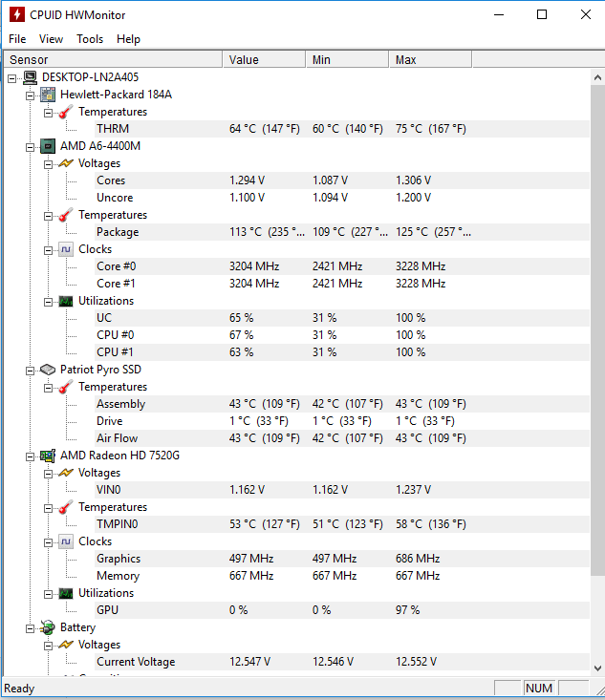The image size is (605, 700).
Task: Select the TMPIN0 temperature row
Action: point(342,524)
